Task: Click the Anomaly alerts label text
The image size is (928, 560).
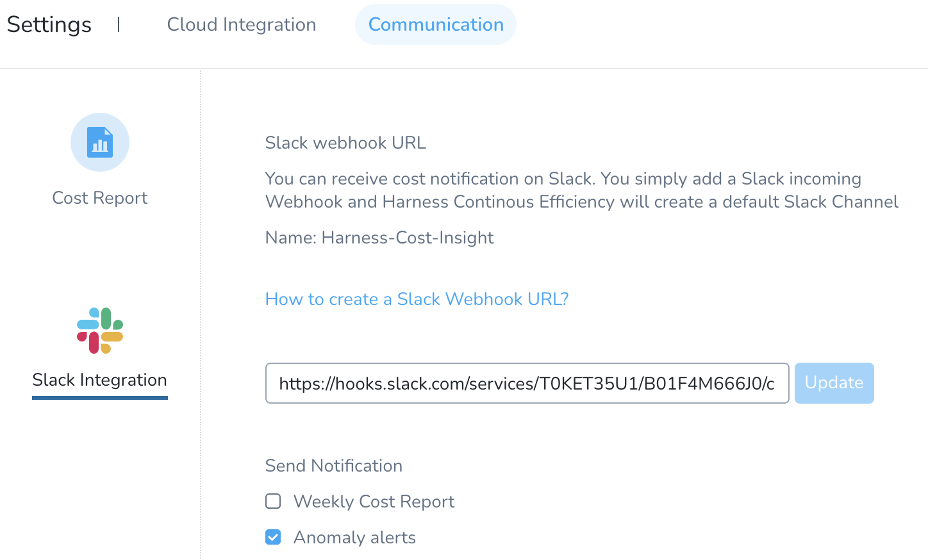Action: pos(354,537)
